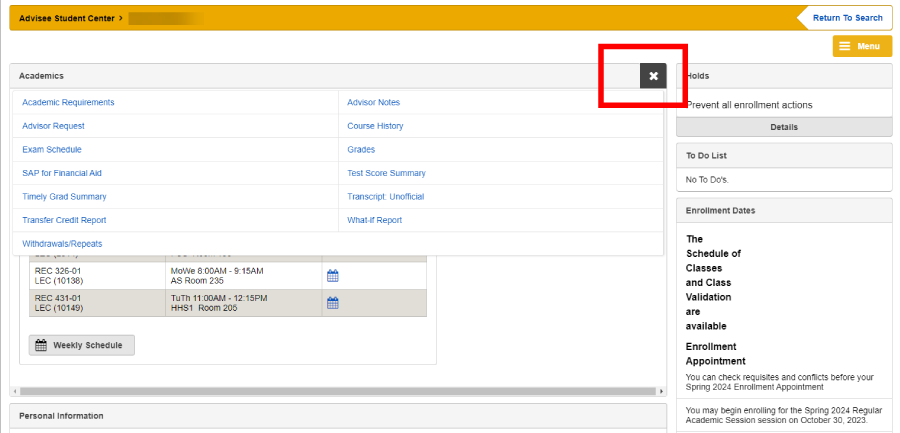View Test Score Summary
Screen dimensions: 900x433
[x=386, y=173]
